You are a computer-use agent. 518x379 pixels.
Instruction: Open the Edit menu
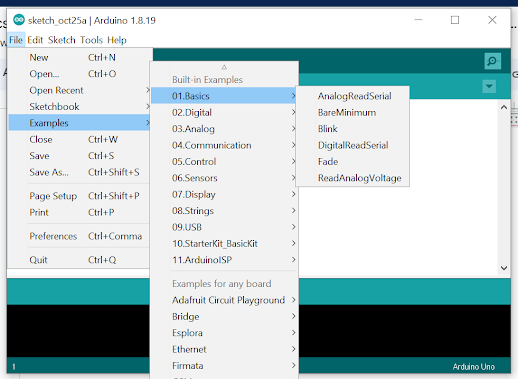35,40
